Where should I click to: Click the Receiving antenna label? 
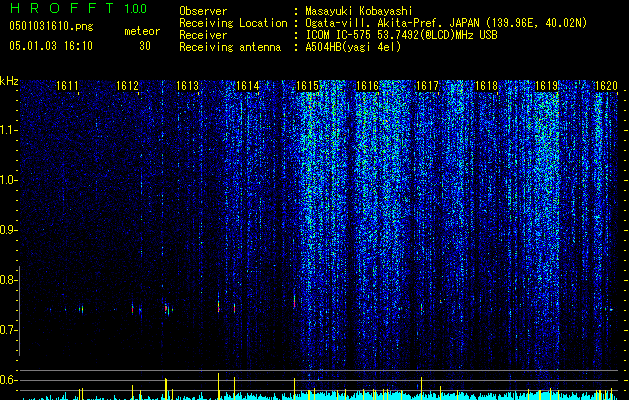click(x=230, y=47)
